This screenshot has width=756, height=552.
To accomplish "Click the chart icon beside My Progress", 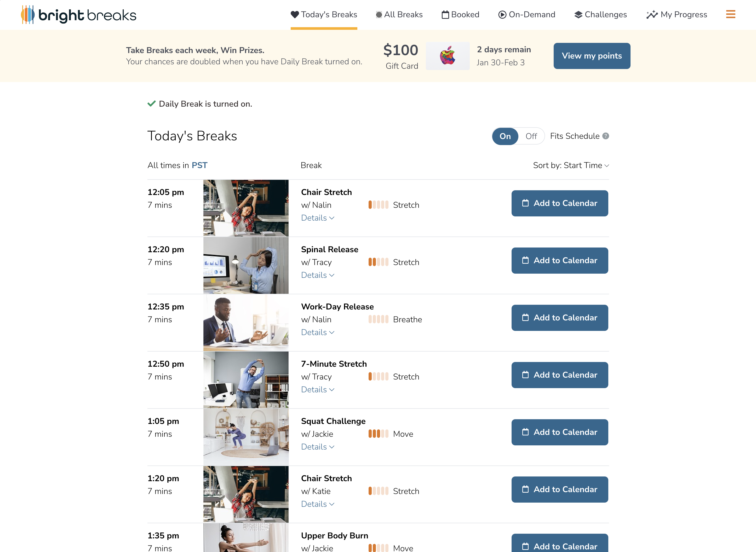I will [652, 15].
